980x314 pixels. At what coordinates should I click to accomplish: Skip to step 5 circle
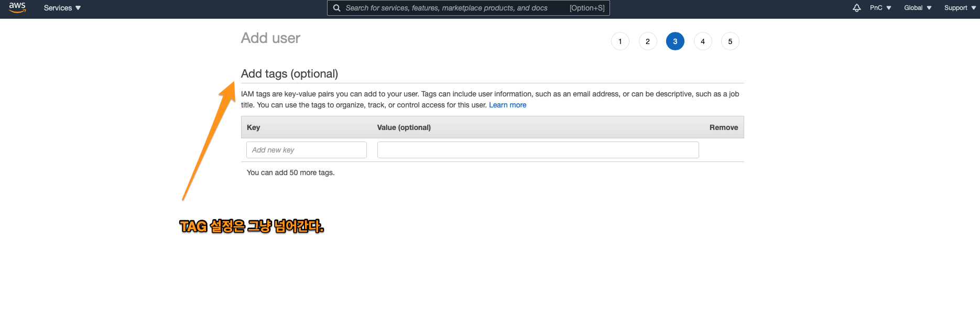(730, 41)
